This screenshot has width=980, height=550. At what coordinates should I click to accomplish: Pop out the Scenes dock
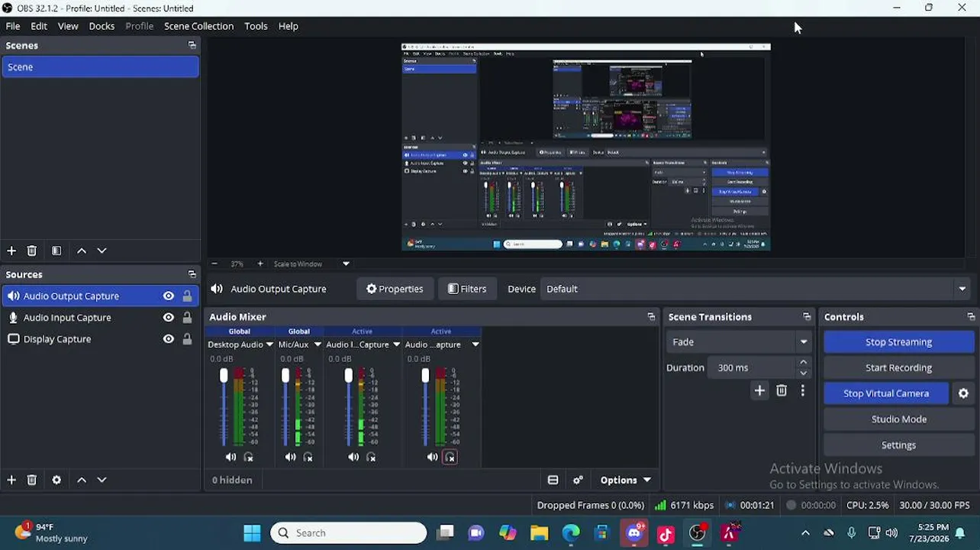pyautogui.click(x=192, y=45)
